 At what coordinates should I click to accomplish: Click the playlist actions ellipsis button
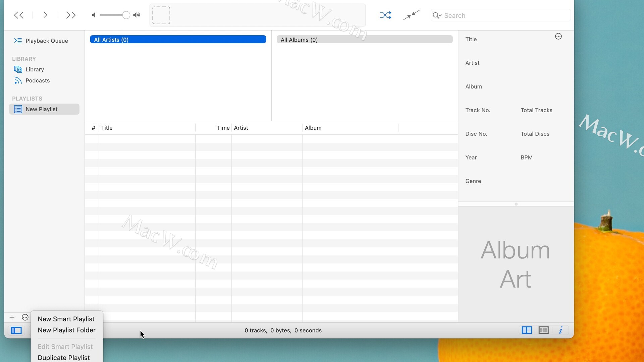click(25, 317)
